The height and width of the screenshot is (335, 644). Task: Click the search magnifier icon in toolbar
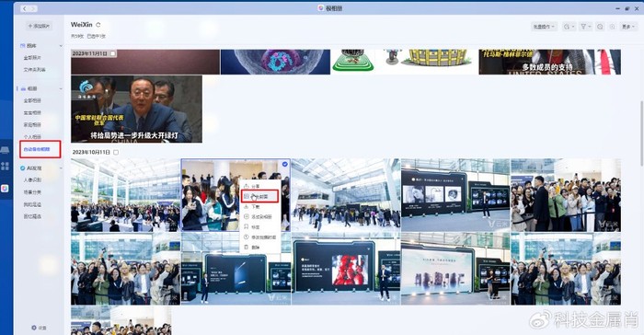(x=600, y=27)
